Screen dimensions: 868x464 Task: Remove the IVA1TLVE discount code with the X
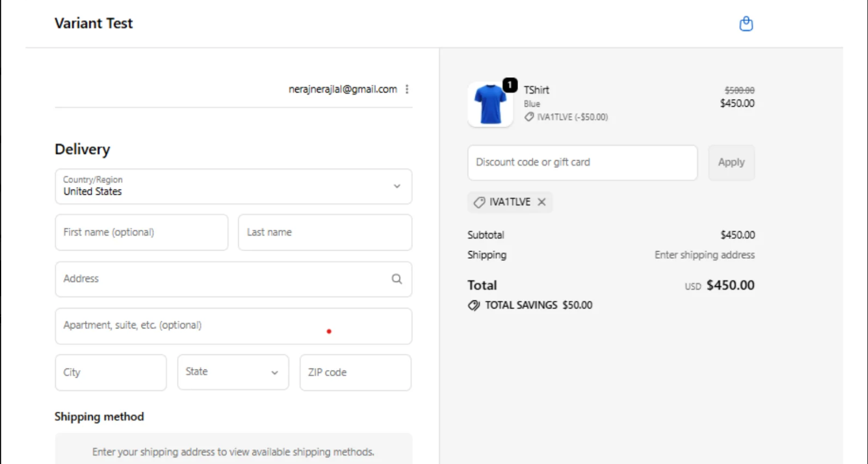(542, 202)
